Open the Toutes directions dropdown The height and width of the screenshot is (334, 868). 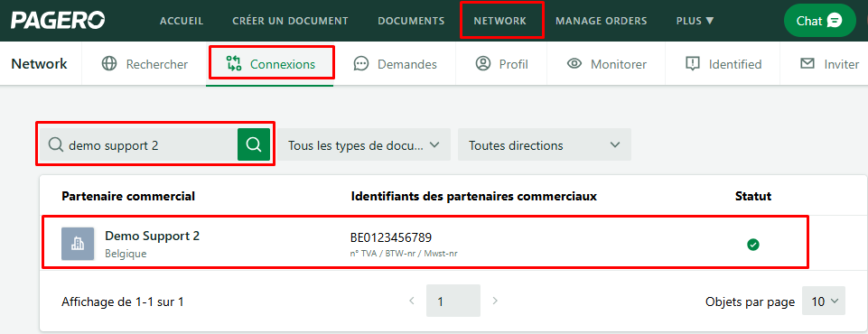(x=544, y=144)
